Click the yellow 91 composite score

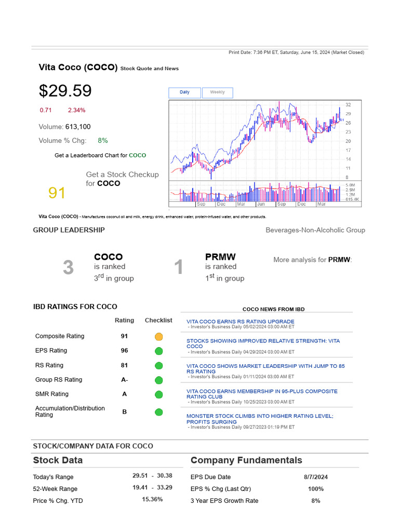(x=57, y=193)
